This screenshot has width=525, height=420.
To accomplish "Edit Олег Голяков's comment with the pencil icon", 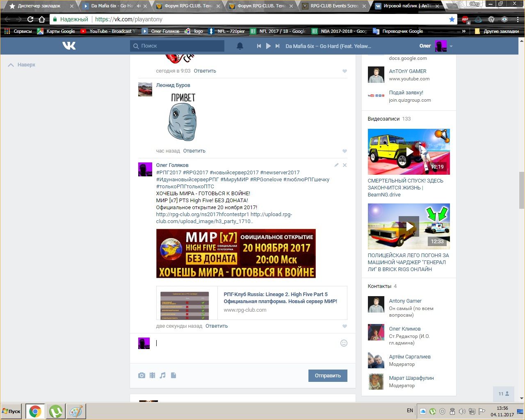I will pyautogui.click(x=336, y=165).
